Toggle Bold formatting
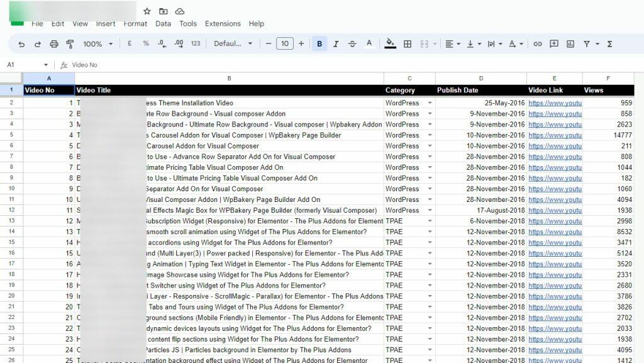 pos(319,44)
